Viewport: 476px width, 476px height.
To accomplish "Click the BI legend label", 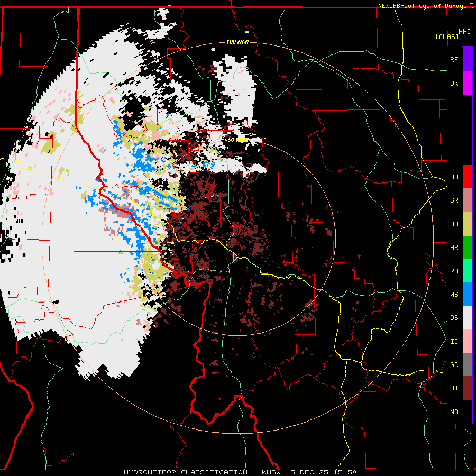I will 454,388.
